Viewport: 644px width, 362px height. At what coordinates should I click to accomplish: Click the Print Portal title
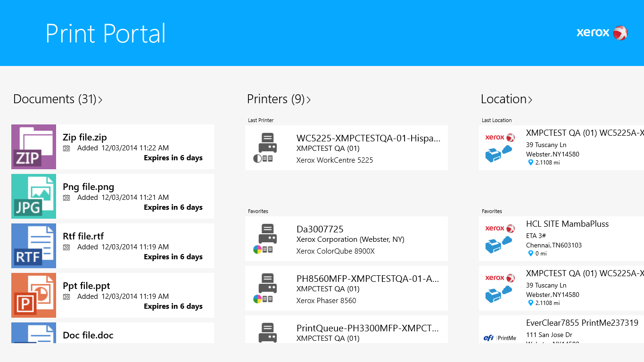click(x=105, y=33)
